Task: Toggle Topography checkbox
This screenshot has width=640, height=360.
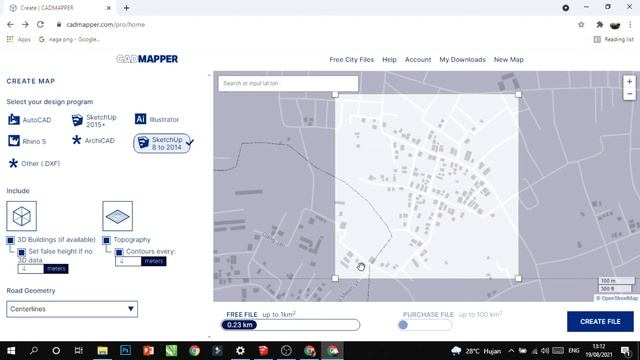Action: 107,240
